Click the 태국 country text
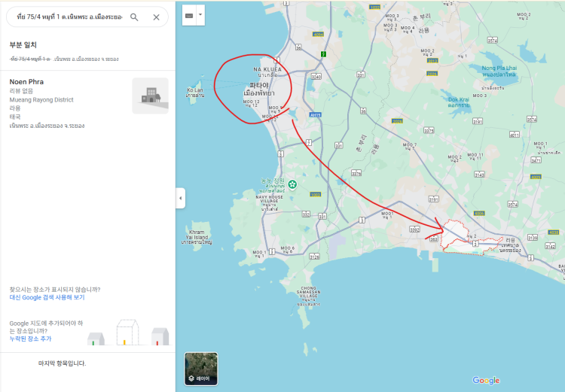The image size is (565, 392). pos(15,117)
